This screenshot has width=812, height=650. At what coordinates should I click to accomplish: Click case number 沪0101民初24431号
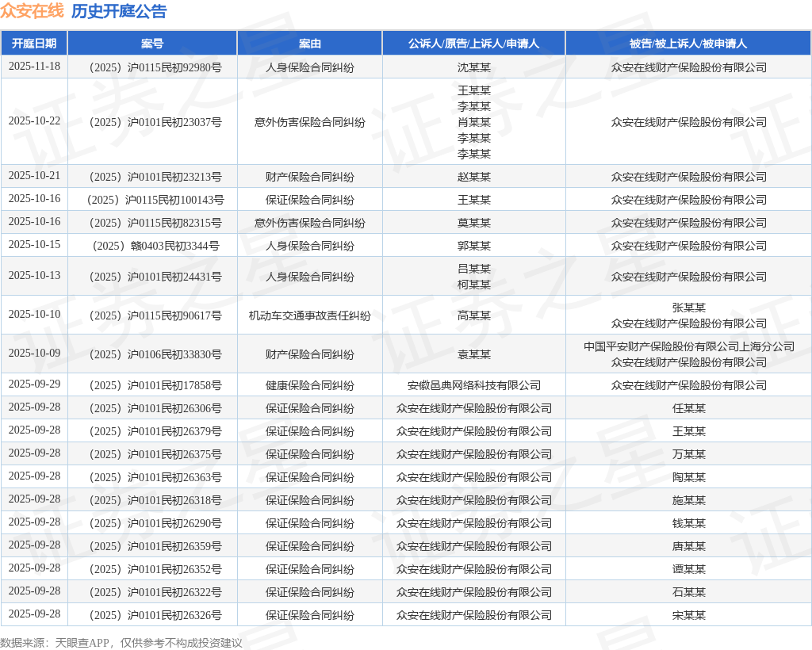point(155,277)
